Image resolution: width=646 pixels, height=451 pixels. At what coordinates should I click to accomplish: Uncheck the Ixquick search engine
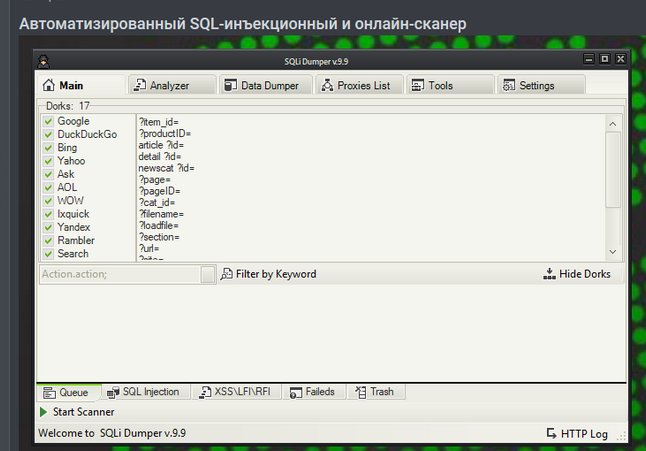pos(48,214)
